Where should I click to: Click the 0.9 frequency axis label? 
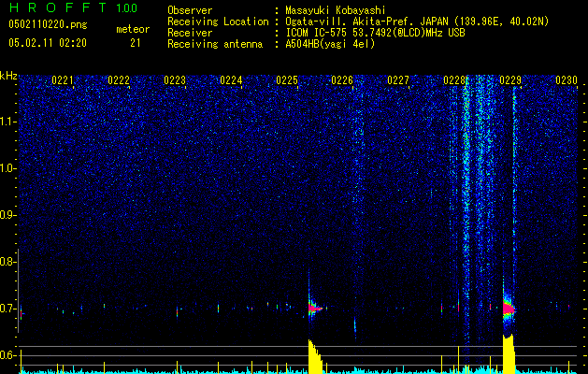coord(7,215)
